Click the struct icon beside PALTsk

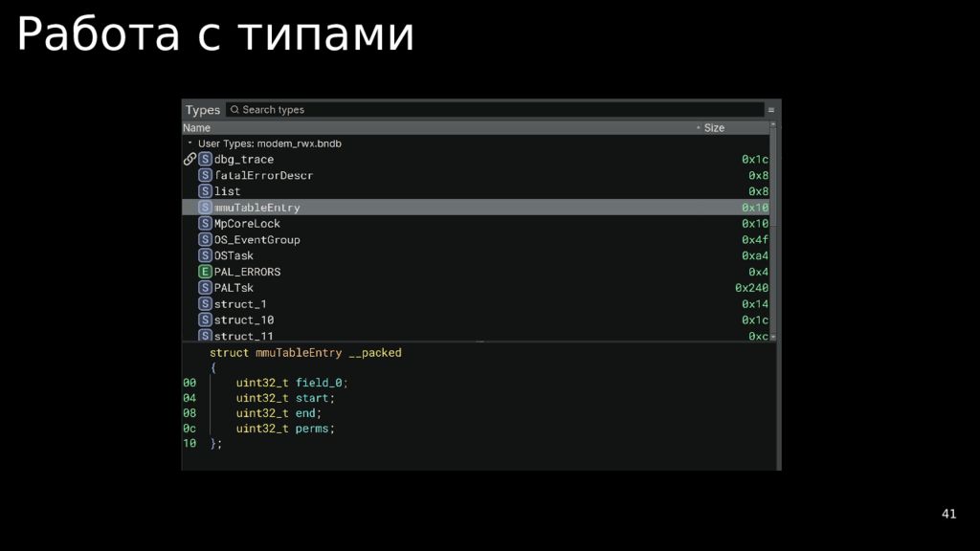click(x=205, y=288)
